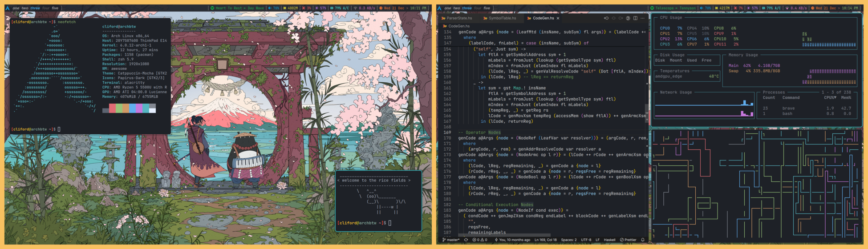The height and width of the screenshot is (249, 868).
Task: Open the editor More Actions ellipsis menu
Action: (642, 18)
